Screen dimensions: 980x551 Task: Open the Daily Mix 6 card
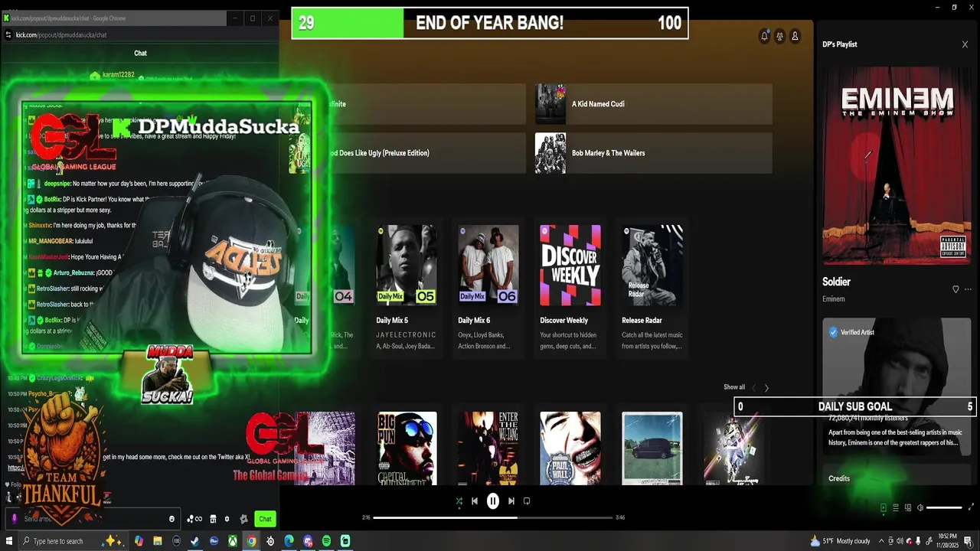tap(488, 288)
